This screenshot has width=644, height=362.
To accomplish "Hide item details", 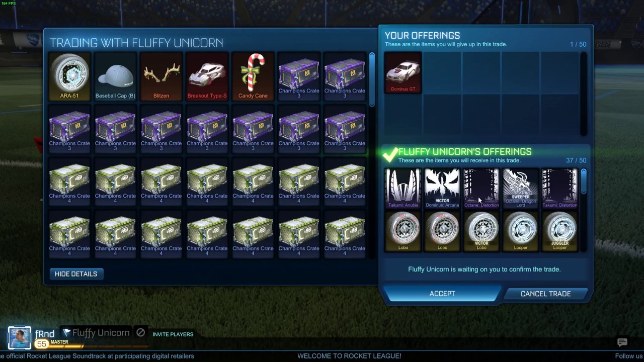I will coord(76,274).
